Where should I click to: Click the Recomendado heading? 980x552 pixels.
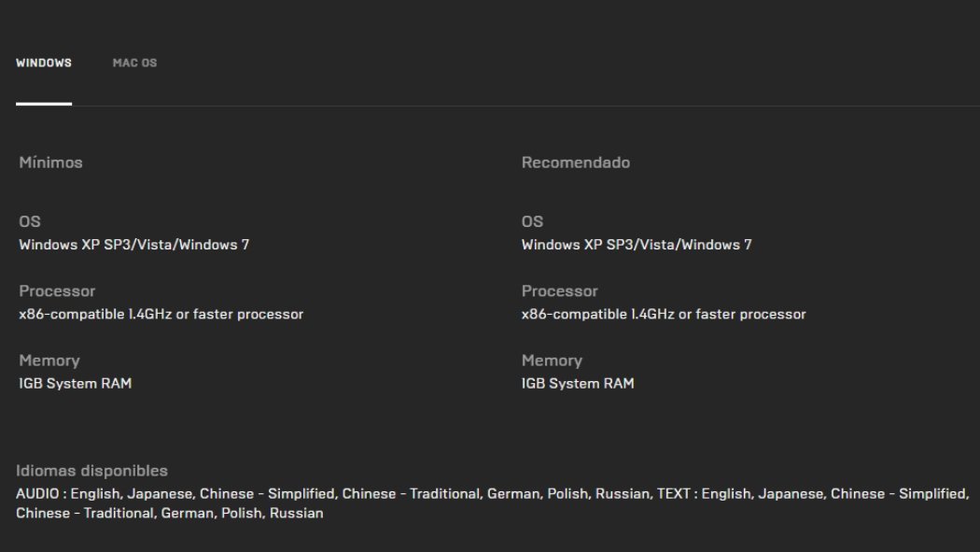576,163
